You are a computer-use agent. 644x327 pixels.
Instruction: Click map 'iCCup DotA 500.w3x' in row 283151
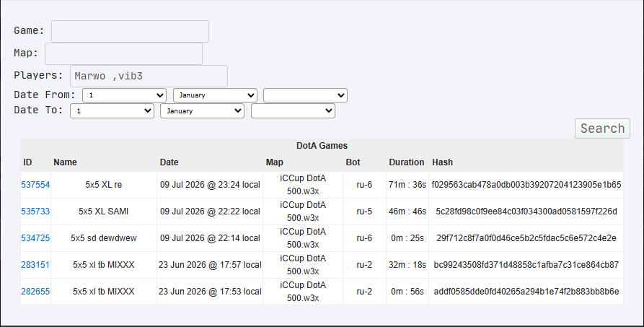tap(303, 265)
